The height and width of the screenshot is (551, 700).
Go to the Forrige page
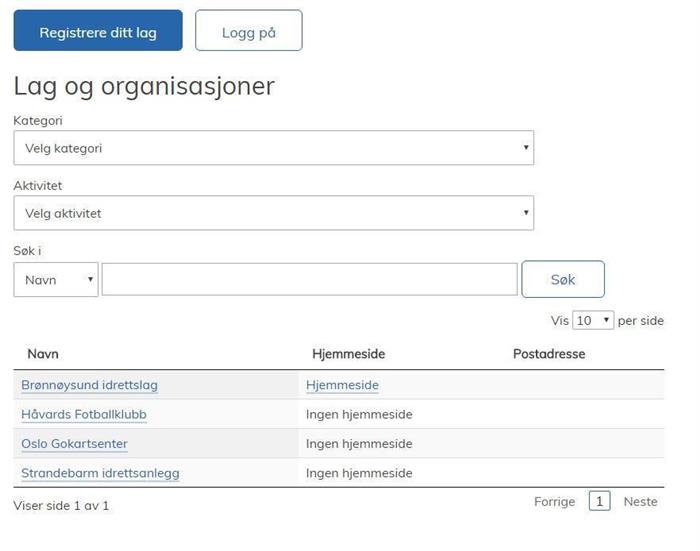pyautogui.click(x=554, y=501)
